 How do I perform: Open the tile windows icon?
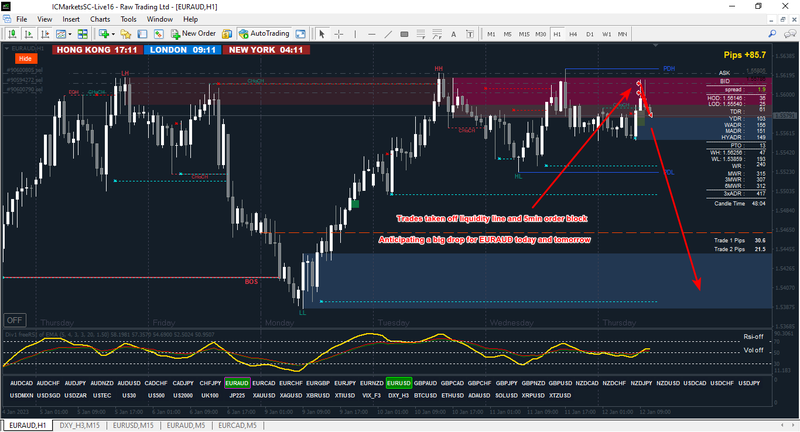(82, 34)
